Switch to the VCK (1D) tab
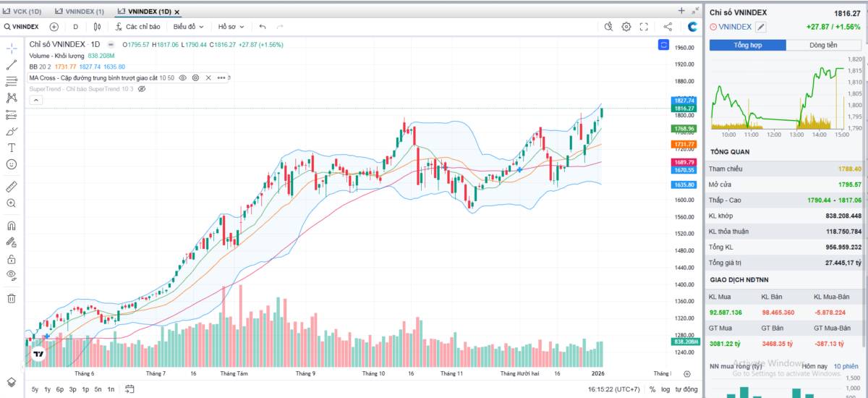This screenshot has height=398, width=868. tap(22, 12)
